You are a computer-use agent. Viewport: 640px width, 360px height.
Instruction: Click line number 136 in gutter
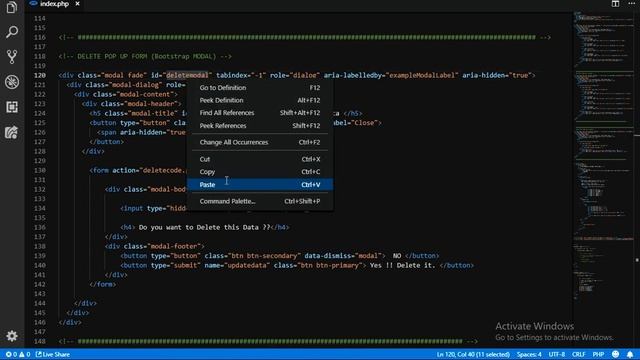click(40, 227)
